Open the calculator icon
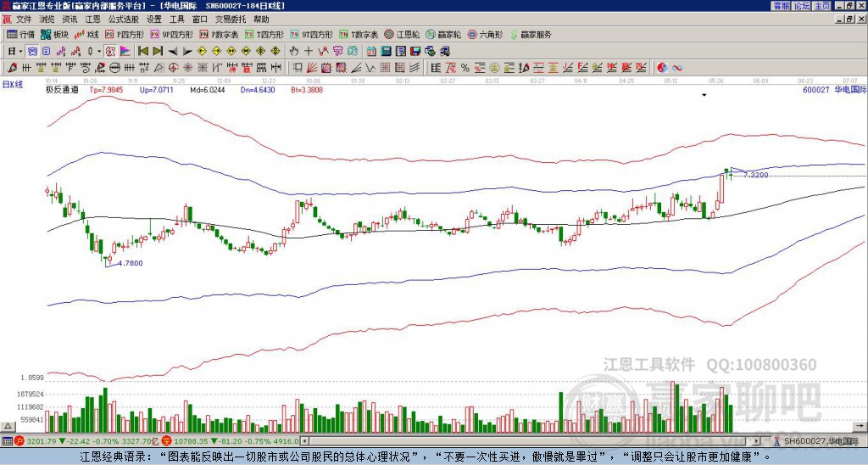This screenshot has width=868, height=465. point(386,52)
